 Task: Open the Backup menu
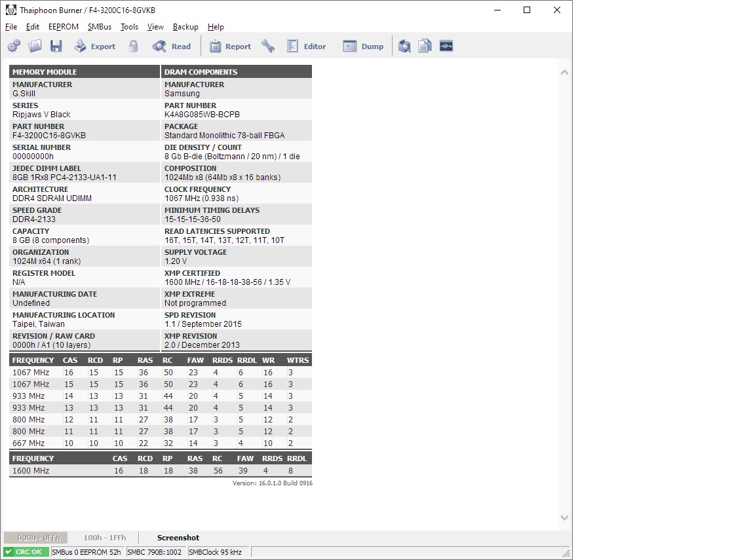pos(185,27)
